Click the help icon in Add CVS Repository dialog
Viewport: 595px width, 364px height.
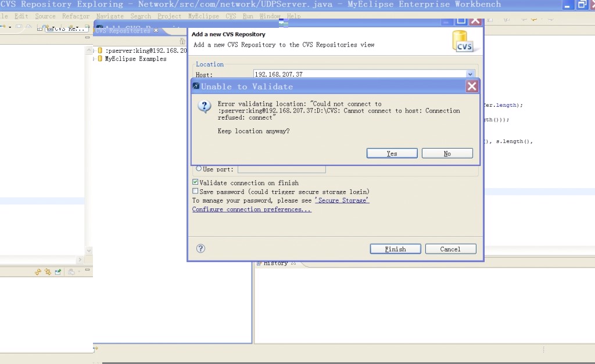(200, 248)
